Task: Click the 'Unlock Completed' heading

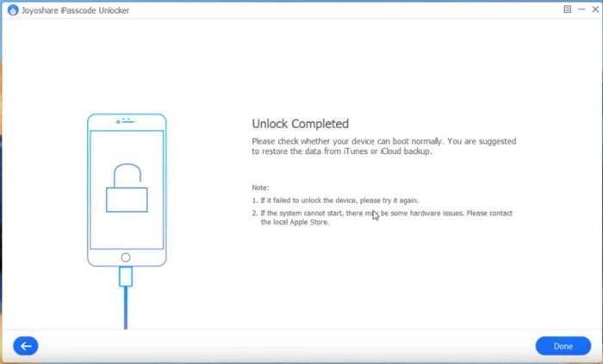Action: (x=301, y=124)
